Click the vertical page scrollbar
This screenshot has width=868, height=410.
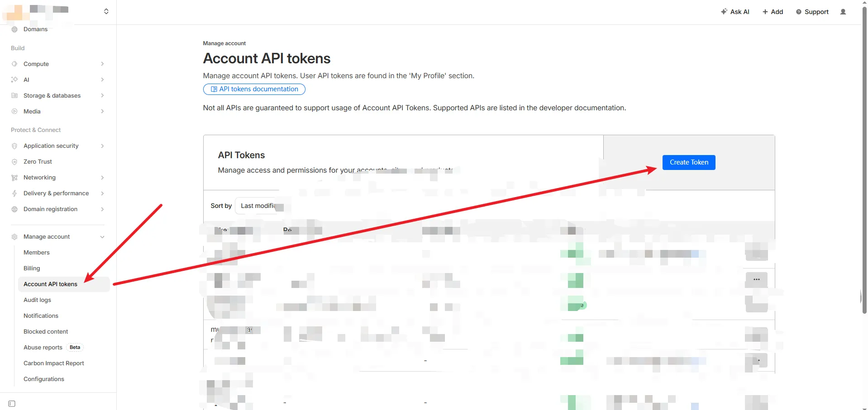(x=864, y=158)
